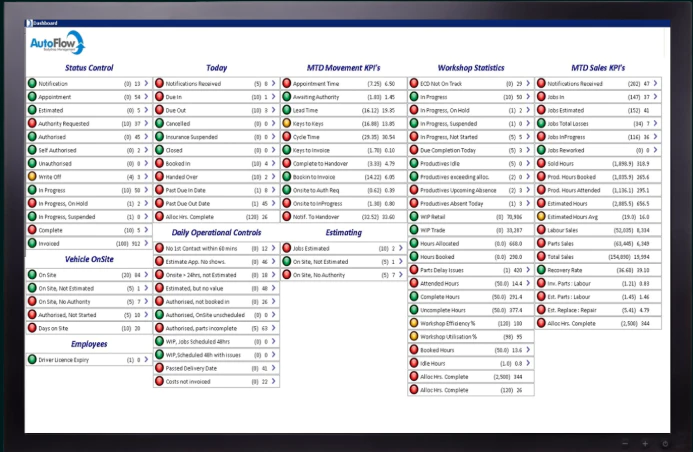Screen dimensions: 693x452
Task: Click the red indicator beside Authority Requested
Action: click(32, 123)
